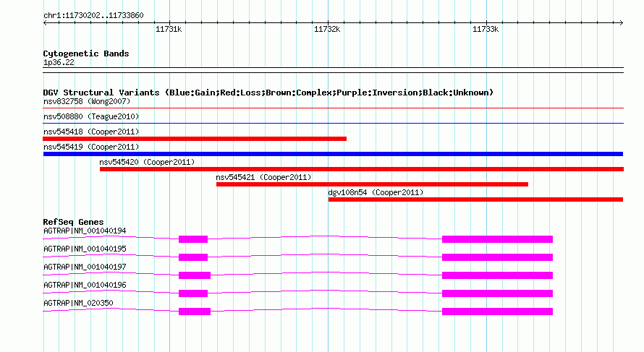Image resolution: width=644 pixels, height=352 pixels.
Task: Click the red dgv108n54 loss bar
Action: coord(475,199)
